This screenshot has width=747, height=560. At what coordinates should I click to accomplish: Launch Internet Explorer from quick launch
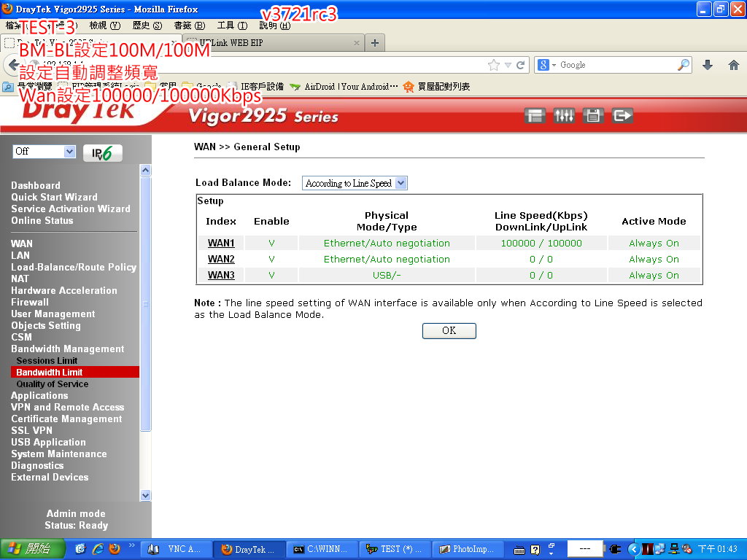coord(98,549)
